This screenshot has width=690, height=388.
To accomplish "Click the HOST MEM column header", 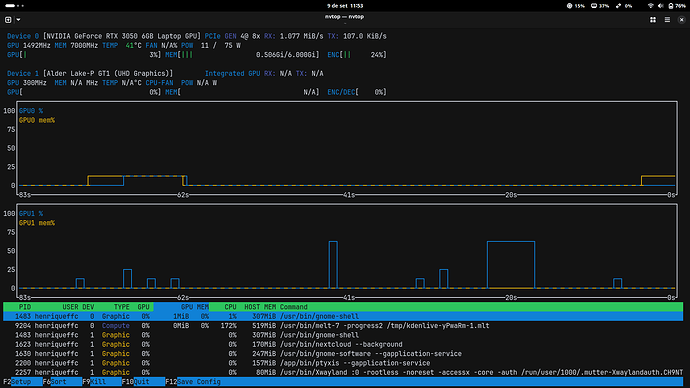I will tap(260, 307).
